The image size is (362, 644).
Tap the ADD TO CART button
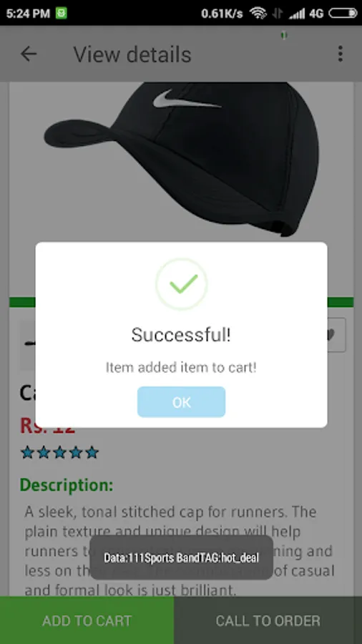[87, 620]
